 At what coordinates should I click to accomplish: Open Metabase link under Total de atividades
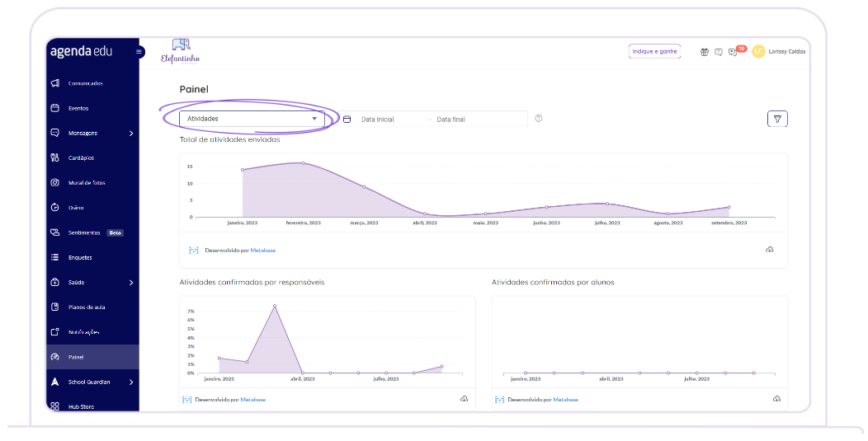click(263, 250)
